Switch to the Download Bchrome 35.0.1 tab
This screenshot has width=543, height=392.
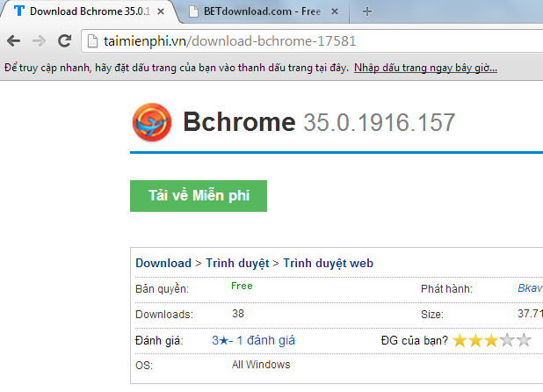(x=90, y=11)
